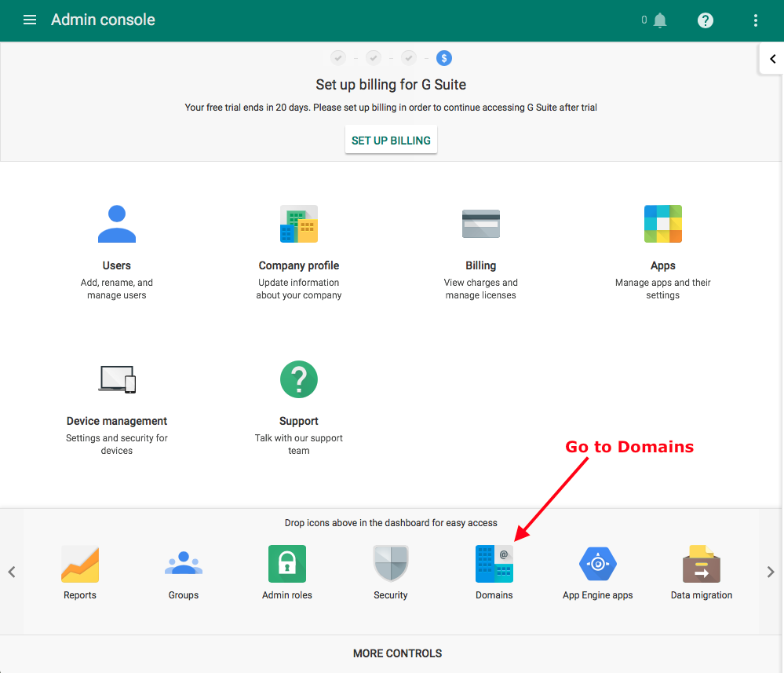Click the Company profile title link
The height and width of the screenshot is (673, 784).
click(299, 265)
